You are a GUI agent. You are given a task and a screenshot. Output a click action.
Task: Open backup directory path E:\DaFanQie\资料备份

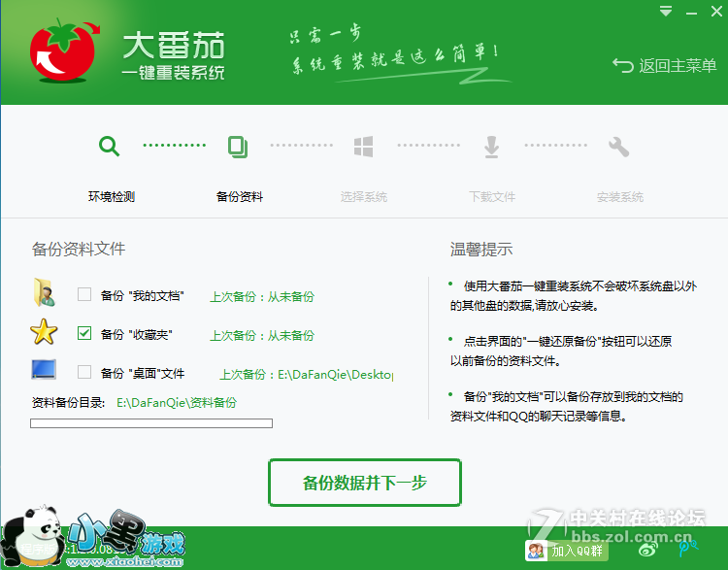tap(177, 402)
